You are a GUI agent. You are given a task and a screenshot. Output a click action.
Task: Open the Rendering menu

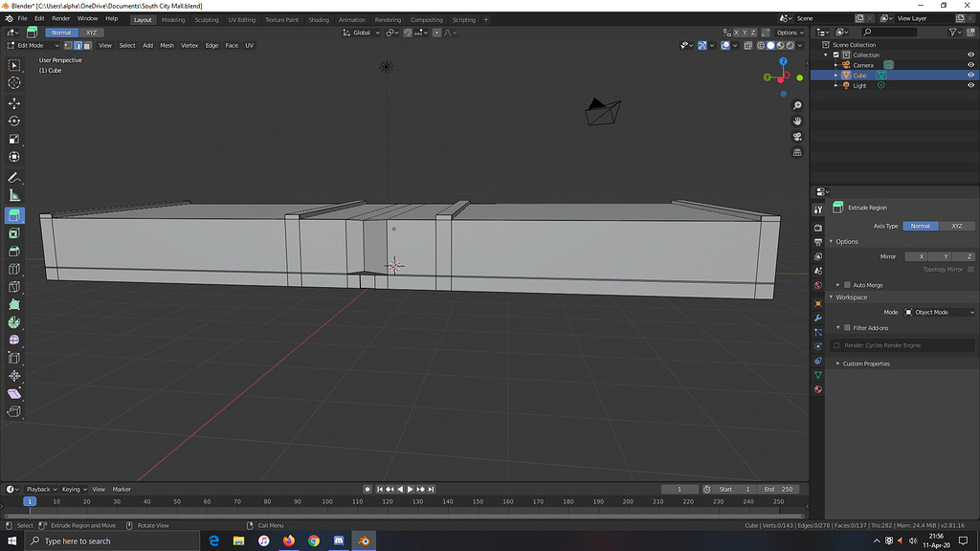(388, 18)
